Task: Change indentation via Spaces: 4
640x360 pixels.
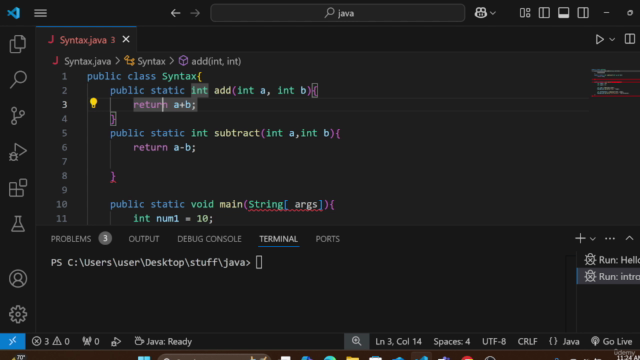Action: tap(451, 341)
